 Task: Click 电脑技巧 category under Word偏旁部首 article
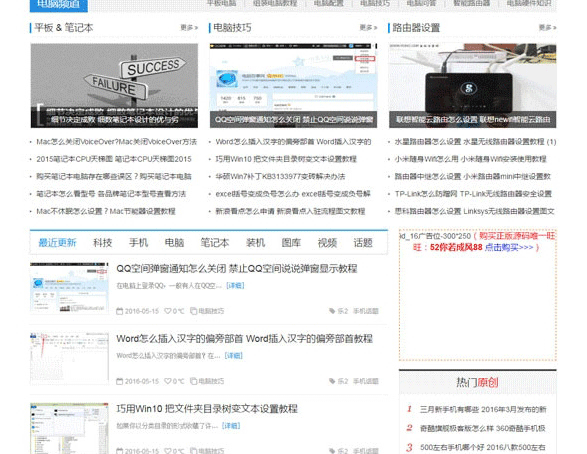(x=211, y=381)
